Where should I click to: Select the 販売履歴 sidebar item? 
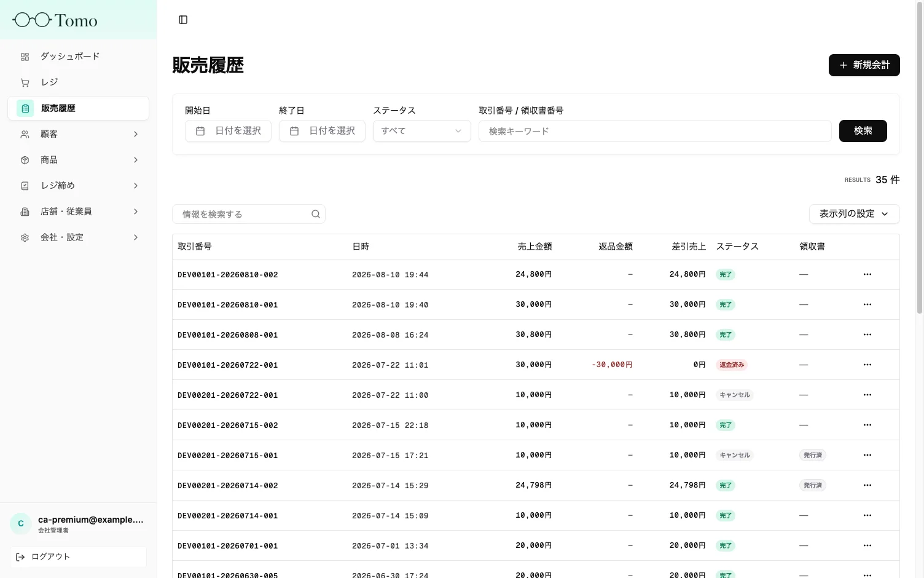78,108
